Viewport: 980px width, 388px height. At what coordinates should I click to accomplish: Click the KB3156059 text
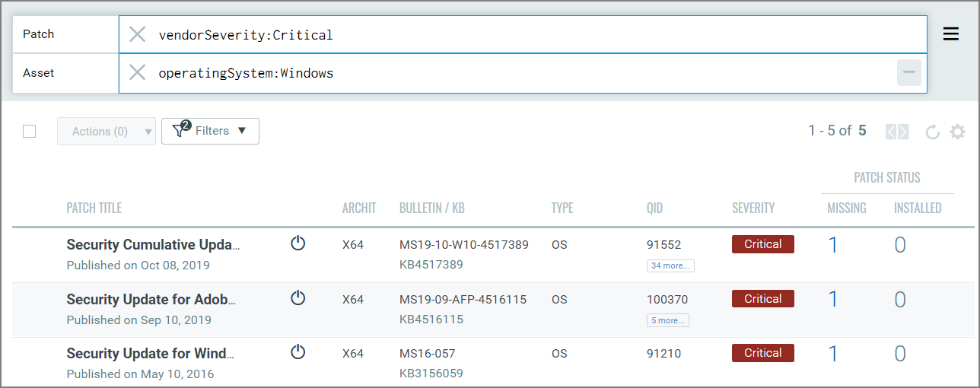(x=431, y=374)
